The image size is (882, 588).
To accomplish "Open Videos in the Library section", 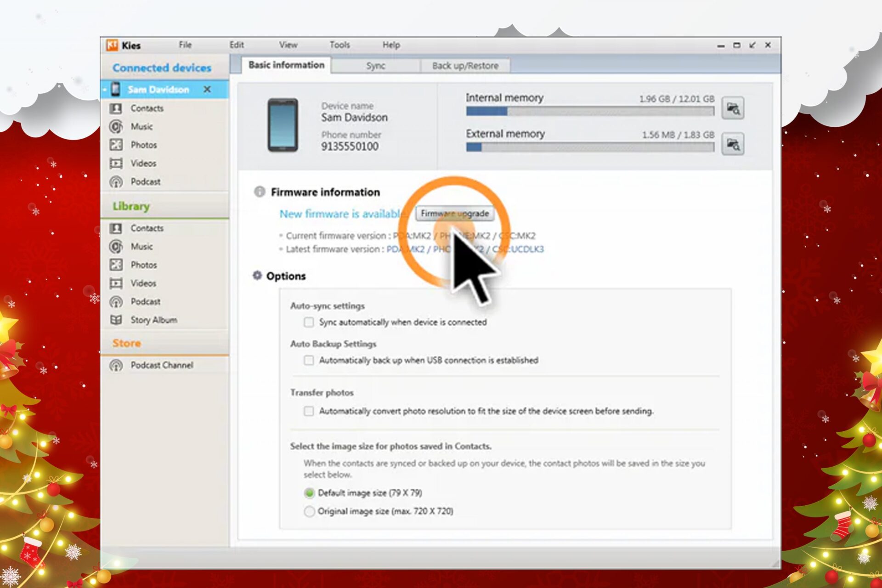I will click(143, 283).
